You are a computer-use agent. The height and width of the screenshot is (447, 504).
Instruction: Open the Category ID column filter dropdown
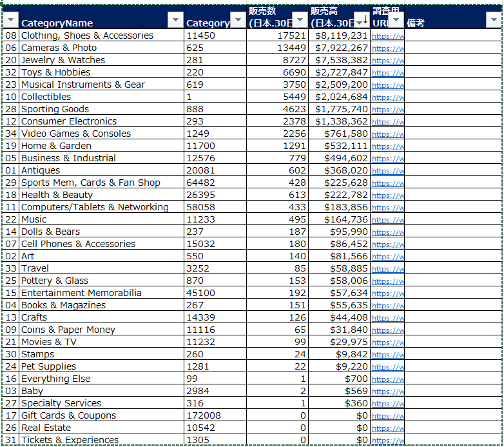pos(238,20)
